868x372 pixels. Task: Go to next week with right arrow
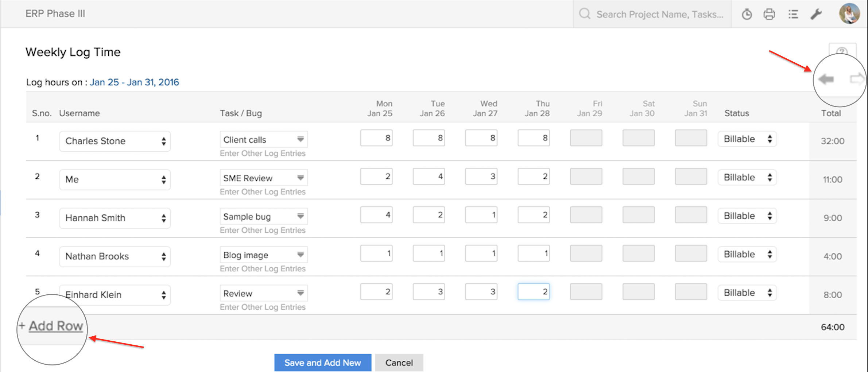[x=856, y=79]
